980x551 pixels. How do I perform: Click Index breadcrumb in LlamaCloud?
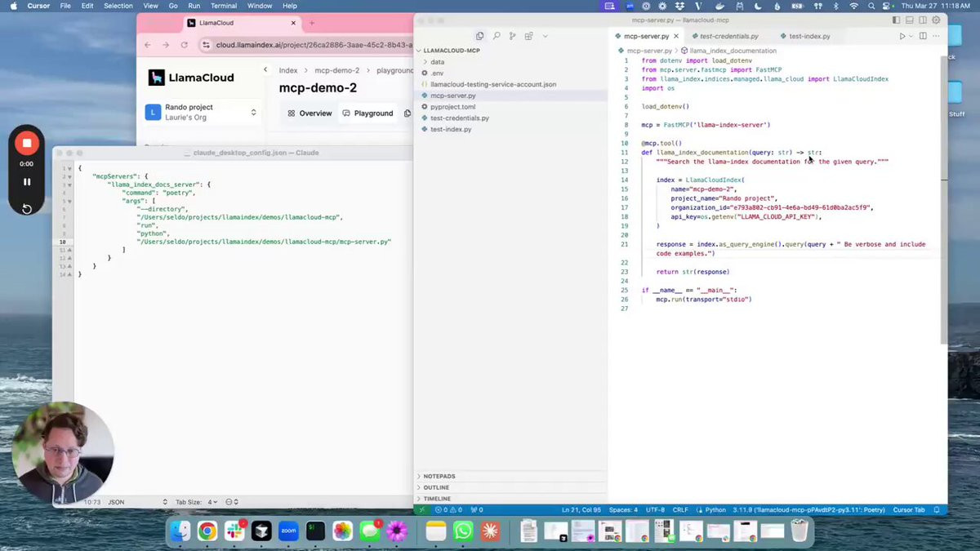tap(288, 70)
